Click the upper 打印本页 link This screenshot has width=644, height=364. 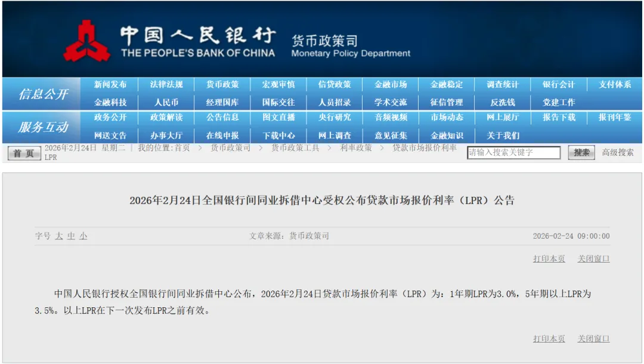(x=549, y=258)
